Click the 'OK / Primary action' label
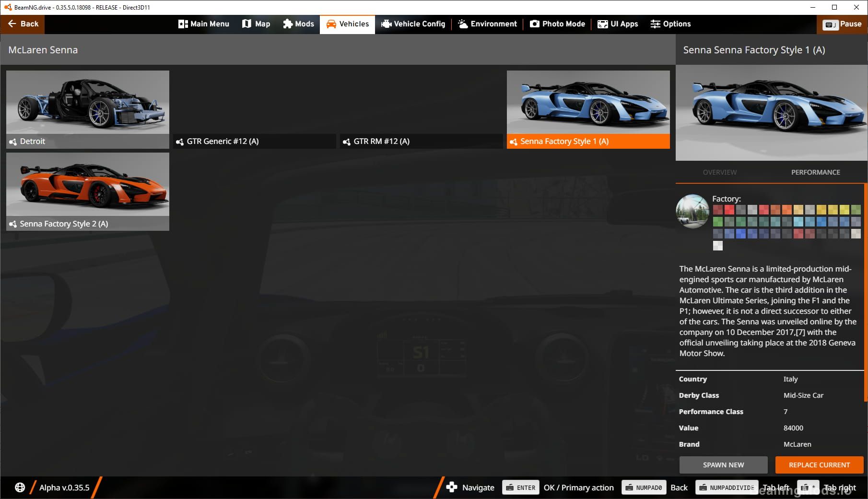This screenshot has width=868, height=499. (579, 487)
